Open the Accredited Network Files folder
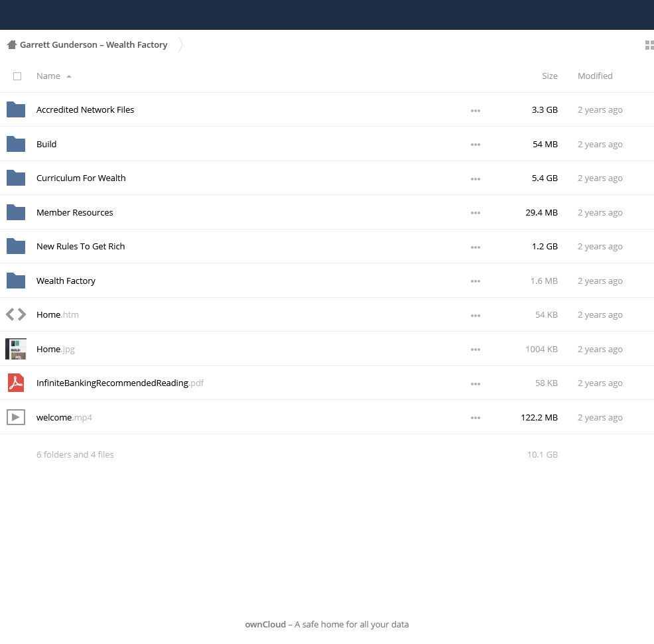This screenshot has width=654, height=644. 85,109
